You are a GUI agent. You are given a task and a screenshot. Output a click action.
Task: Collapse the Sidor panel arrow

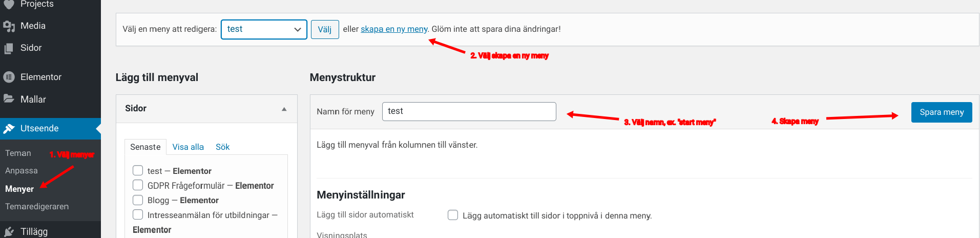click(284, 109)
